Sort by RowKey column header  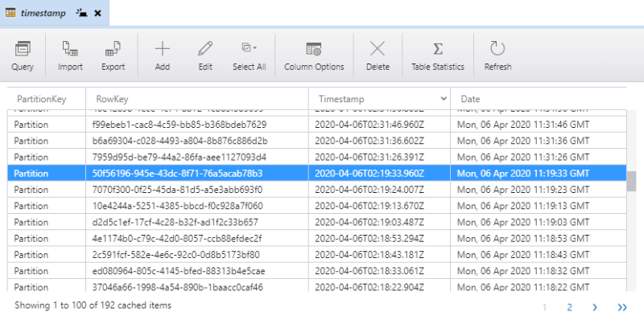pyautogui.click(x=197, y=99)
